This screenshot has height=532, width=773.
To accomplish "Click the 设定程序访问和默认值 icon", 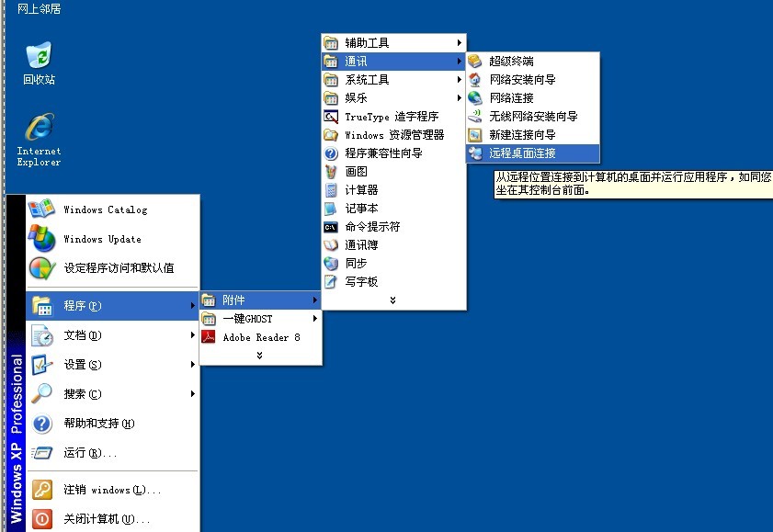I will (42, 268).
